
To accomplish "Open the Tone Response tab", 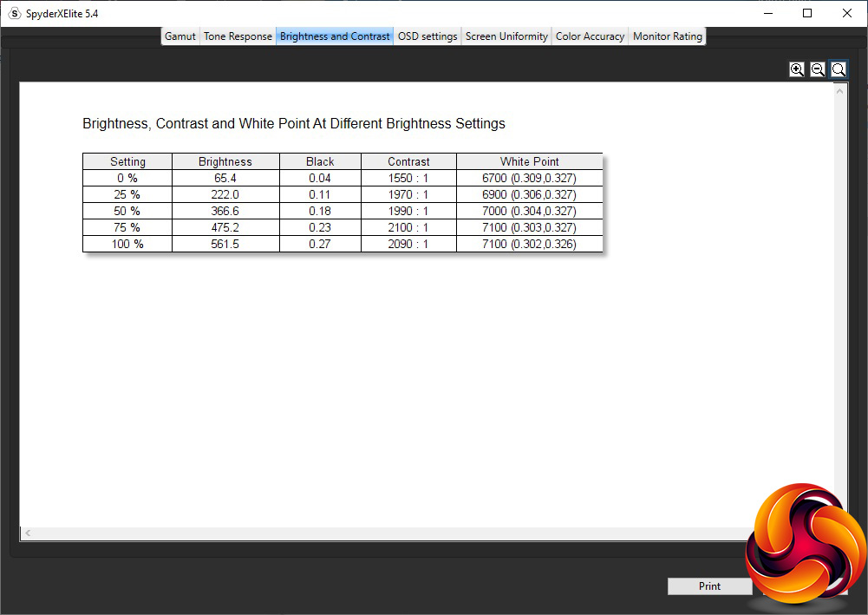I will [238, 36].
